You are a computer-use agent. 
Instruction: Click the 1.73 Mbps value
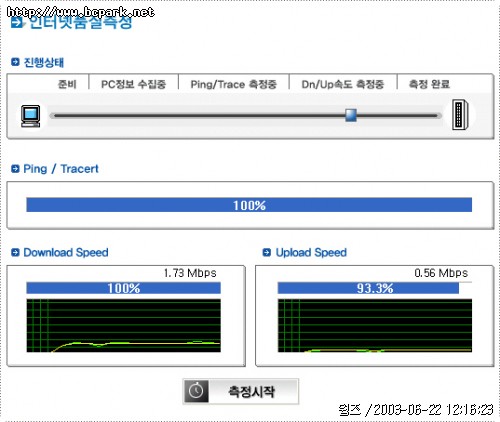tap(190, 273)
